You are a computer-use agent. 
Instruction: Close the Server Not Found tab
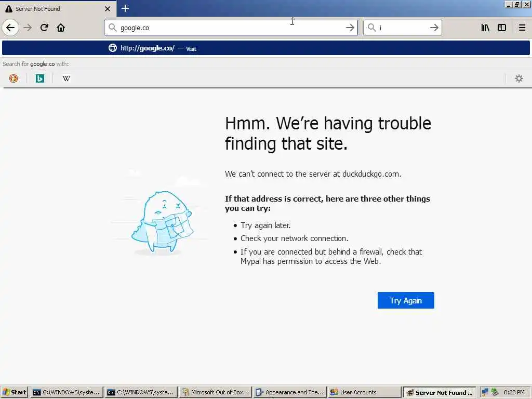[107, 8]
